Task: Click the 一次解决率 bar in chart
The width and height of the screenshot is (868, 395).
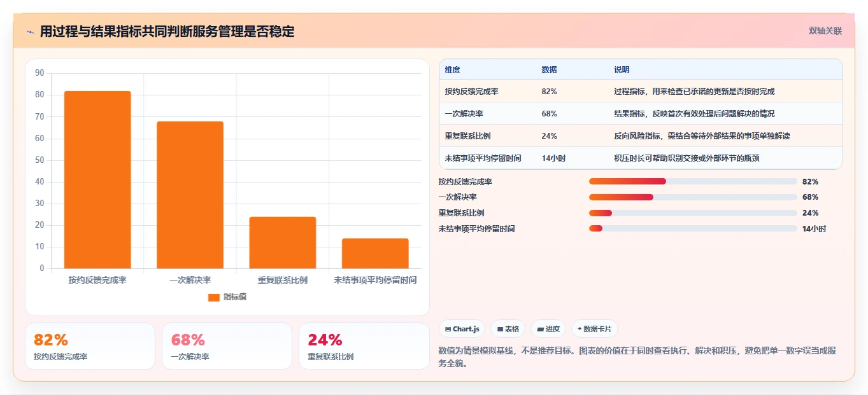Action: pyautogui.click(x=190, y=195)
